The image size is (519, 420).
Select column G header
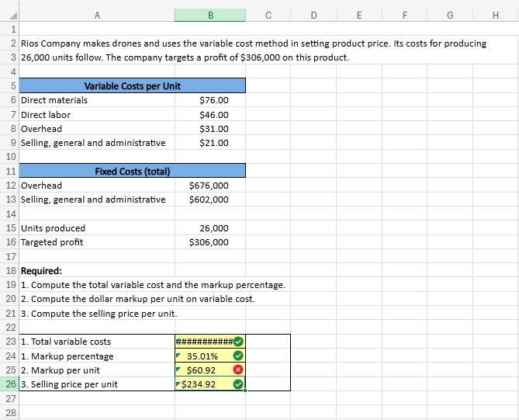click(x=450, y=16)
